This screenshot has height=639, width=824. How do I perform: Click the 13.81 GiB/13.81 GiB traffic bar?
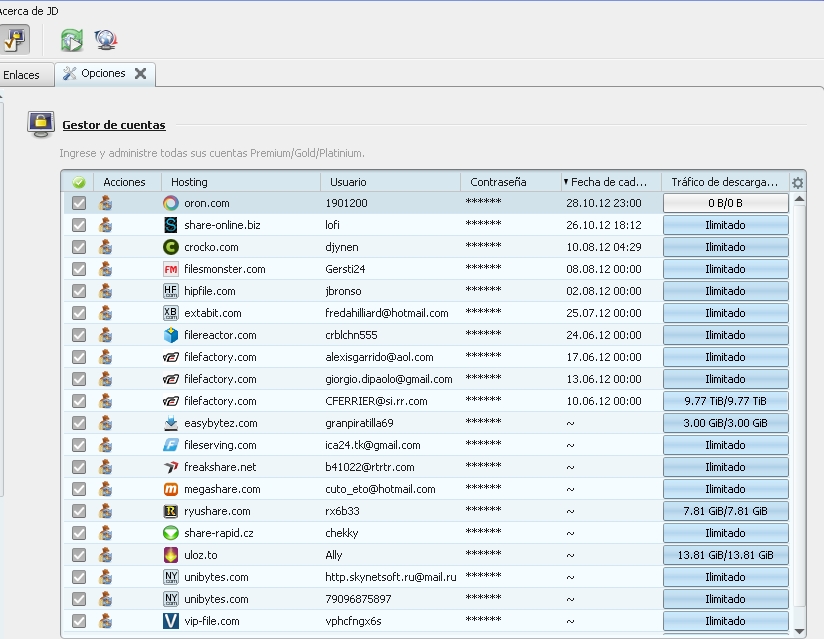pyautogui.click(x=726, y=555)
